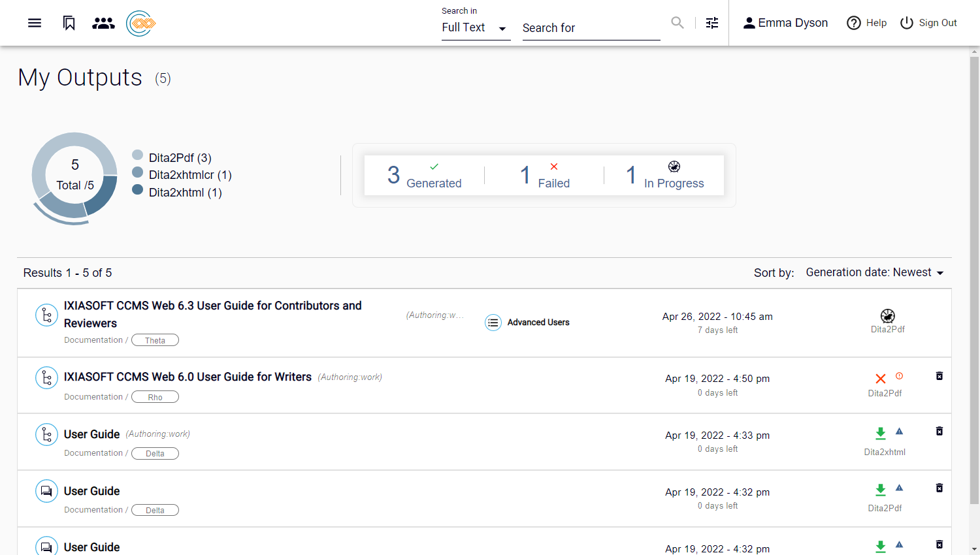Click in-progress spinner icon for Dita2Pdf
980x555 pixels.
887,316
